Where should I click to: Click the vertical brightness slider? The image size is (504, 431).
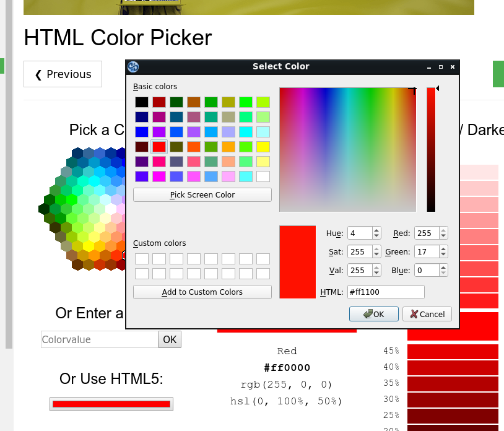tap(432, 149)
